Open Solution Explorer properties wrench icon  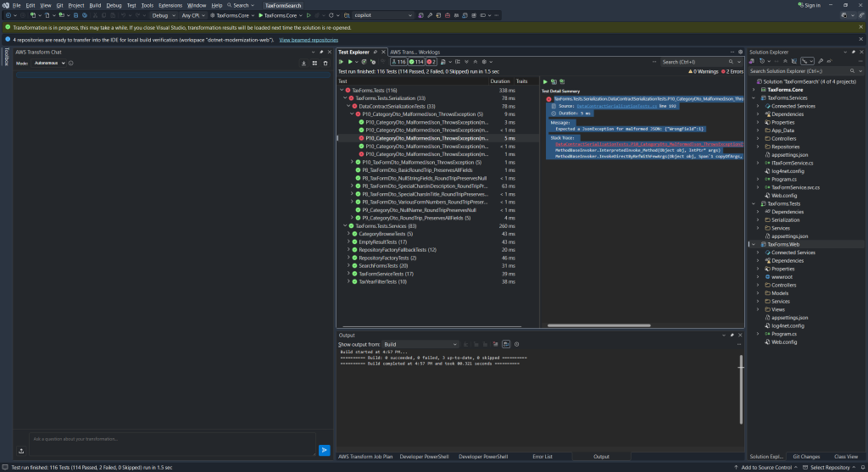pos(821,61)
